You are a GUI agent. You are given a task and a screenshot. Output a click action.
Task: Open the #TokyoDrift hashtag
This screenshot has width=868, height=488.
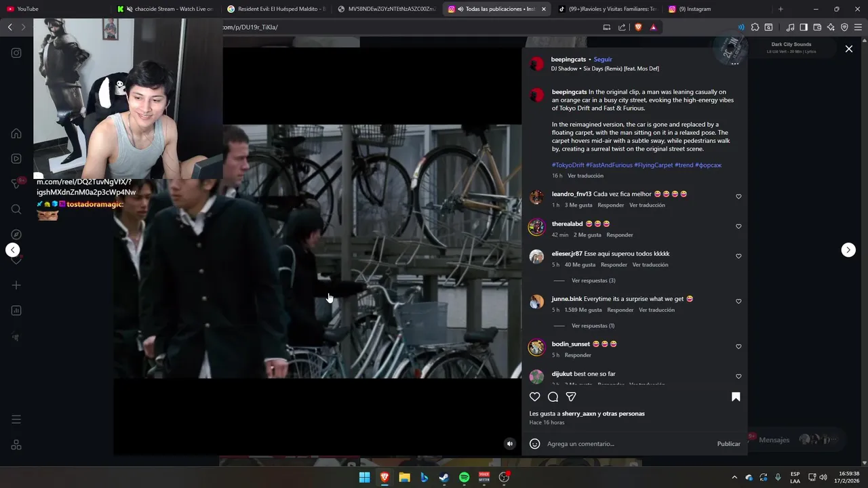568,165
